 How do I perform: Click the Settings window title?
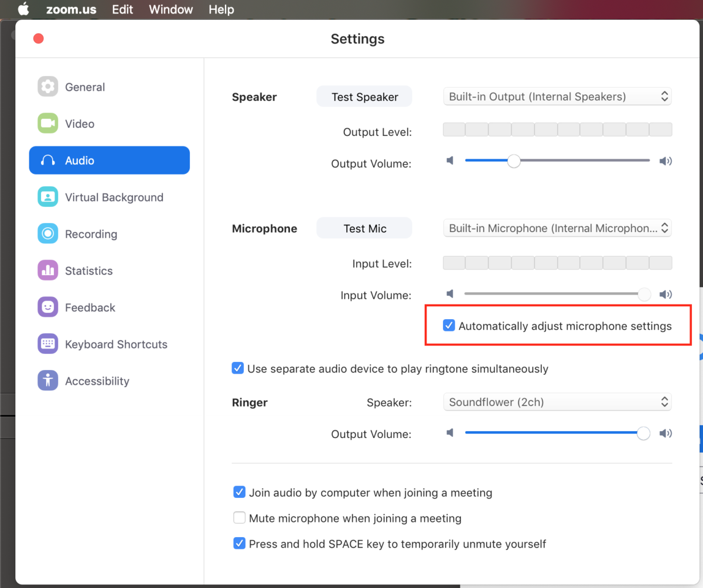tap(357, 39)
